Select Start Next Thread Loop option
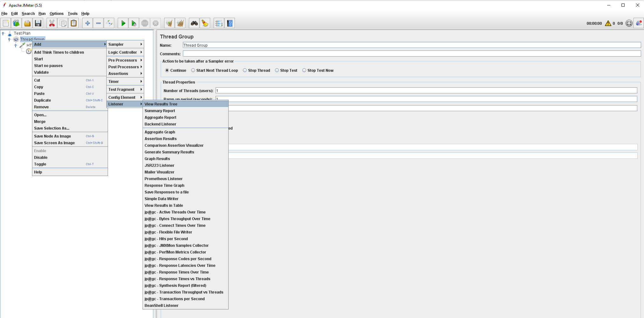Viewport: 644px width, 318px height. (193, 70)
